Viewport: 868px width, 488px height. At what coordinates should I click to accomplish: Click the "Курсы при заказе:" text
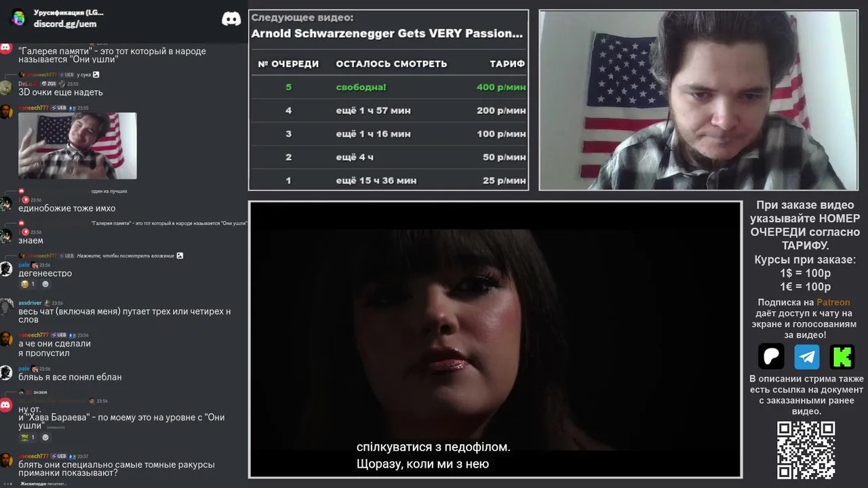click(806, 260)
